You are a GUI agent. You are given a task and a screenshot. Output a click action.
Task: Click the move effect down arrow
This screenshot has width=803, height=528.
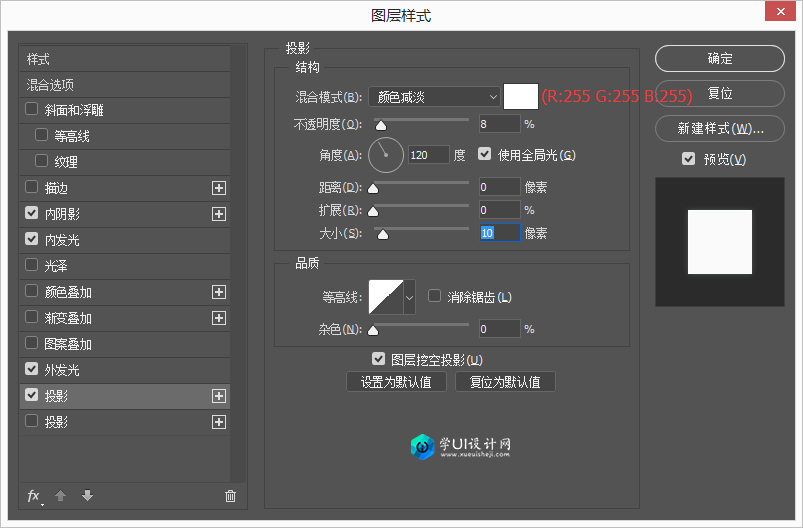(87, 496)
